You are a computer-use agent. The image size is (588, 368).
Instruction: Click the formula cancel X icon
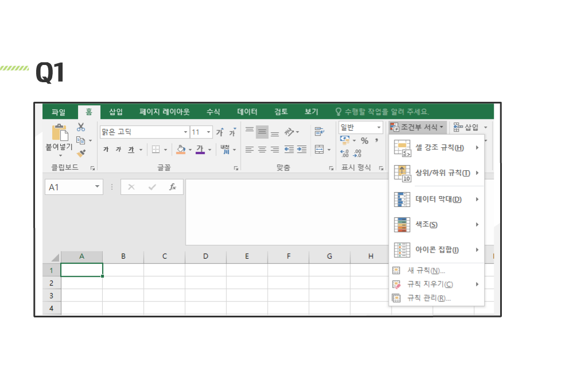click(x=131, y=187)
